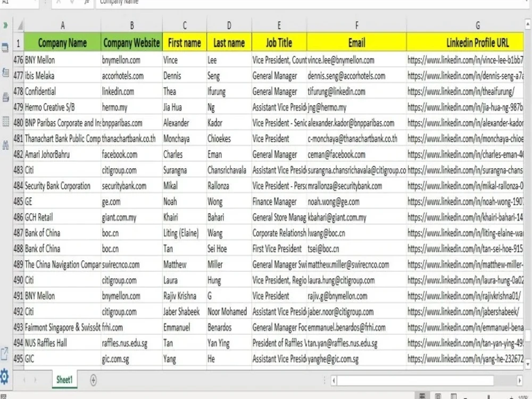This screenshot has height=399, width=532.
Task: Select cell with Finance Manager
Action: coord(279,202)
